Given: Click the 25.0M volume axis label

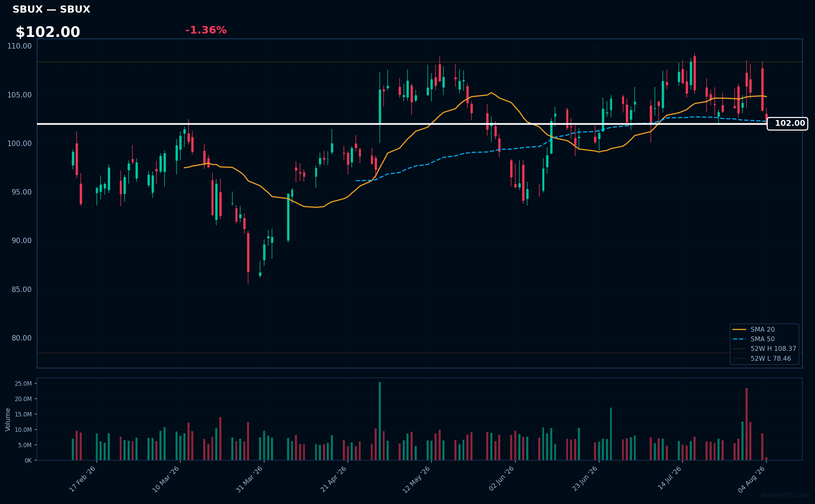Looking at the screenshot, I should coord(23,384).
